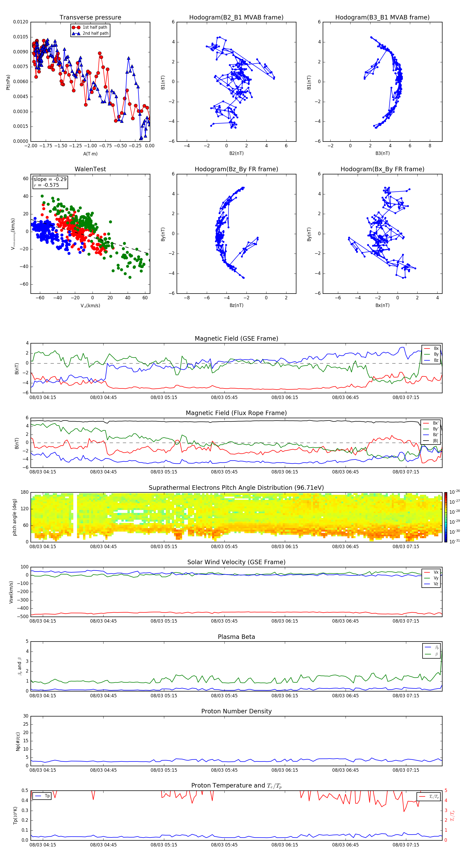This screenshot has width=473, height=868.
Task: Click 'B2(nT)' x-axis label
Action: tap(236, 153)
